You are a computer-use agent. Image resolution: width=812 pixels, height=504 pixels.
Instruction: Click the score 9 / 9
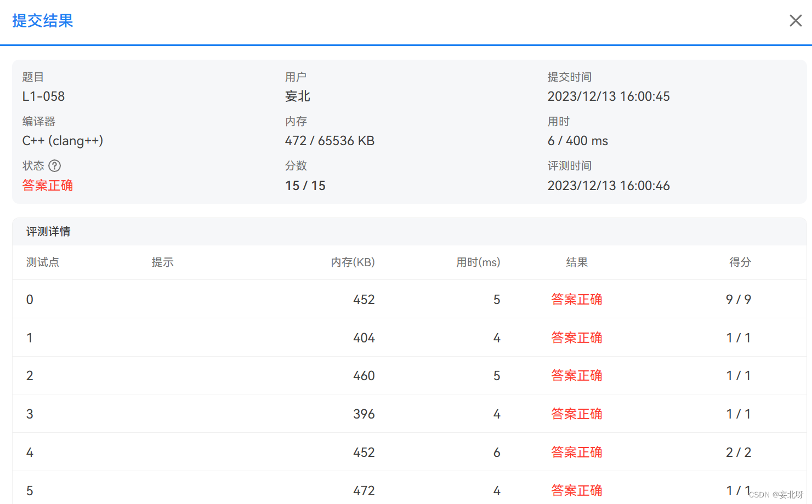tap(739, 300)
